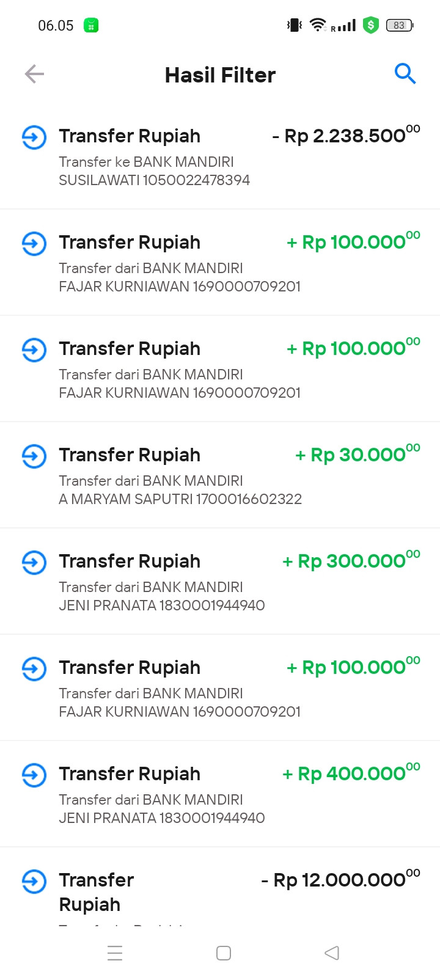Tap transfer icon beside Rp 400.000 transaction
The width and height of the screenshot is (440, 980).
(x=34, y=775)
